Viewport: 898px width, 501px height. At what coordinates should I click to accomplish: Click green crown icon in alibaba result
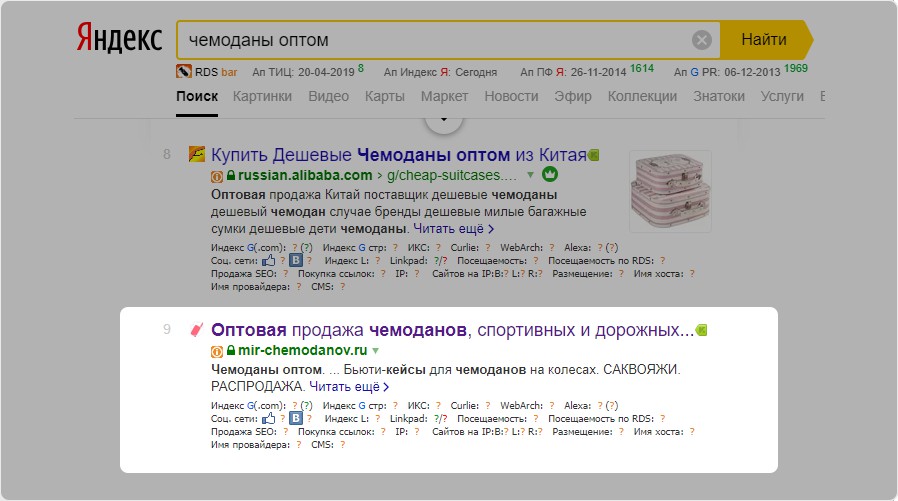550,173
